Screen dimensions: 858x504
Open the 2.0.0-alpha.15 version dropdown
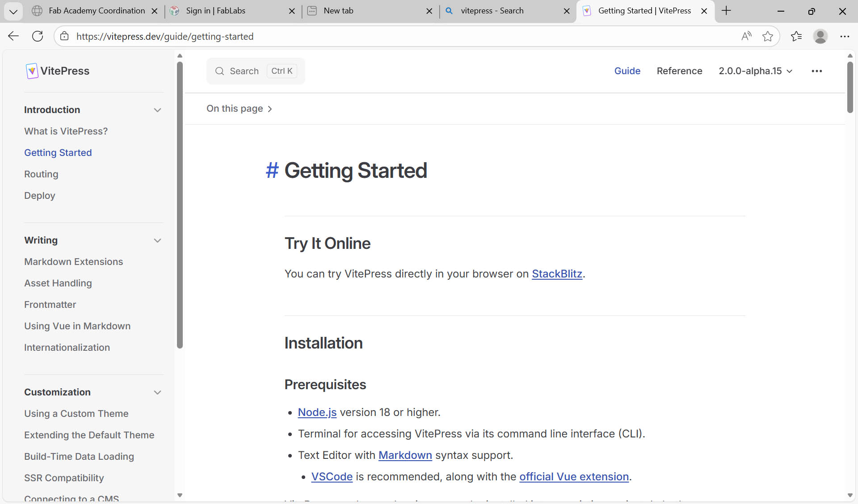coord(755,71)
